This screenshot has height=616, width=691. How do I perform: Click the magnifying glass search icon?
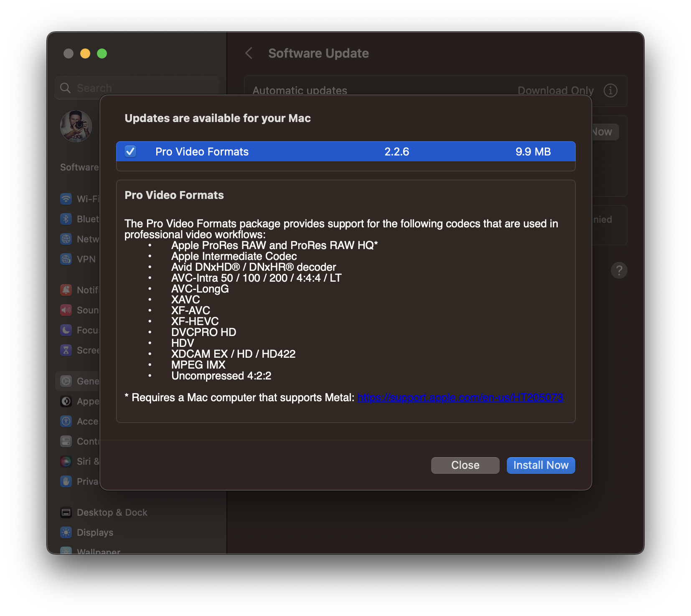click(65, 88)
